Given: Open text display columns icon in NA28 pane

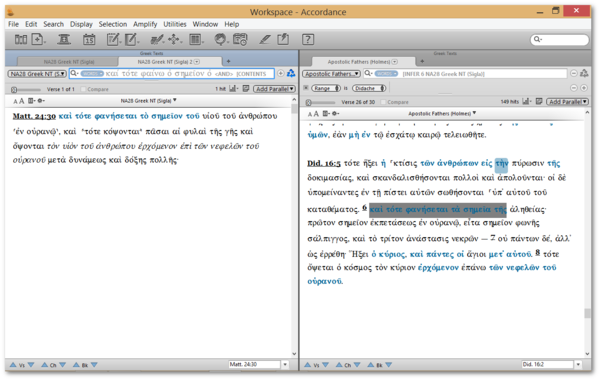Looking at the screenshot, I should click(x=31, y=101).
